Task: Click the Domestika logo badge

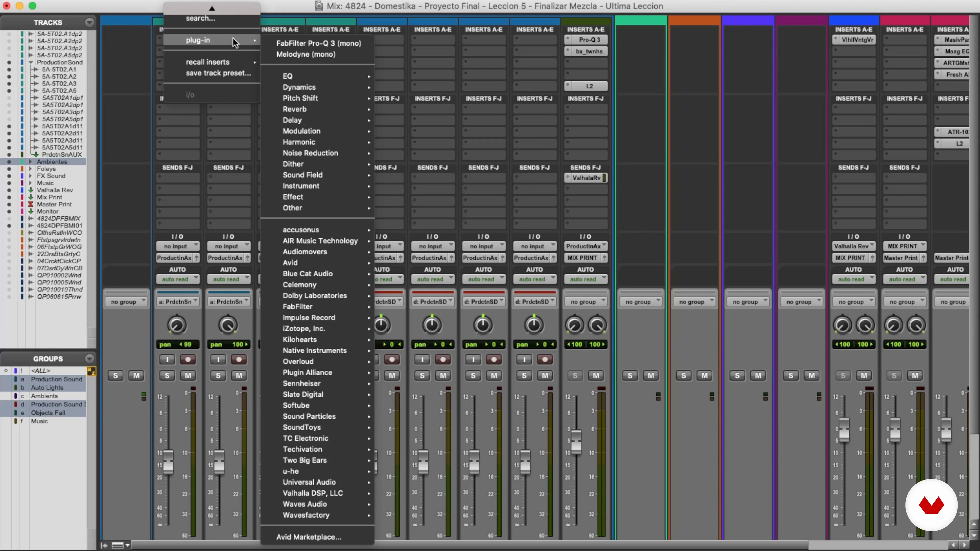Action: [x=931, y=505]
